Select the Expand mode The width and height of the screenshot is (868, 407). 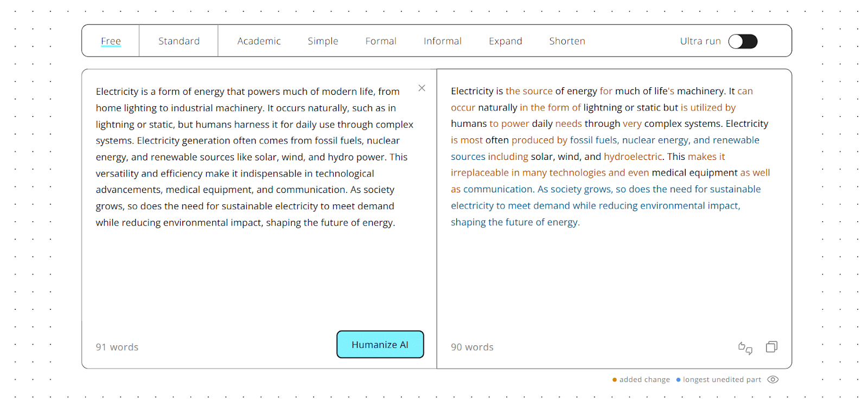point(506,41)
